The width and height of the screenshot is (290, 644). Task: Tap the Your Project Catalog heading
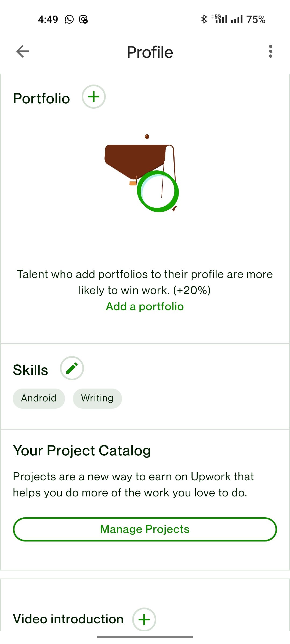[82, 451]
